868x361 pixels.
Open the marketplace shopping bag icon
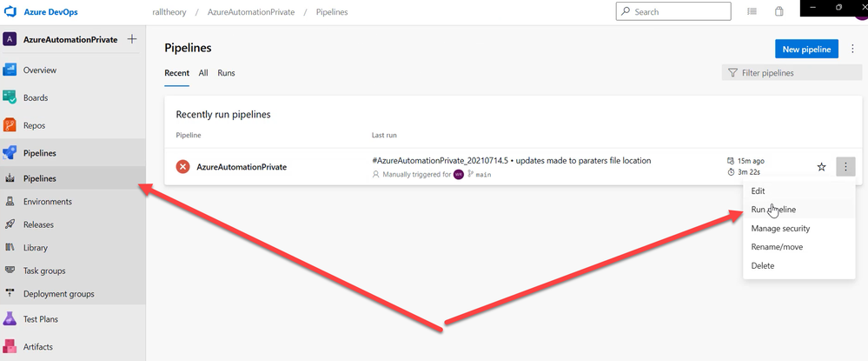(779, 11)
